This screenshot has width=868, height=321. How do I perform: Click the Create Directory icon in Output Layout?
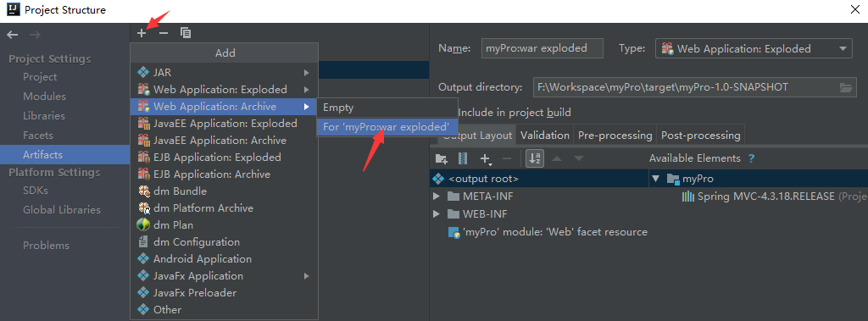coord(441,159)
